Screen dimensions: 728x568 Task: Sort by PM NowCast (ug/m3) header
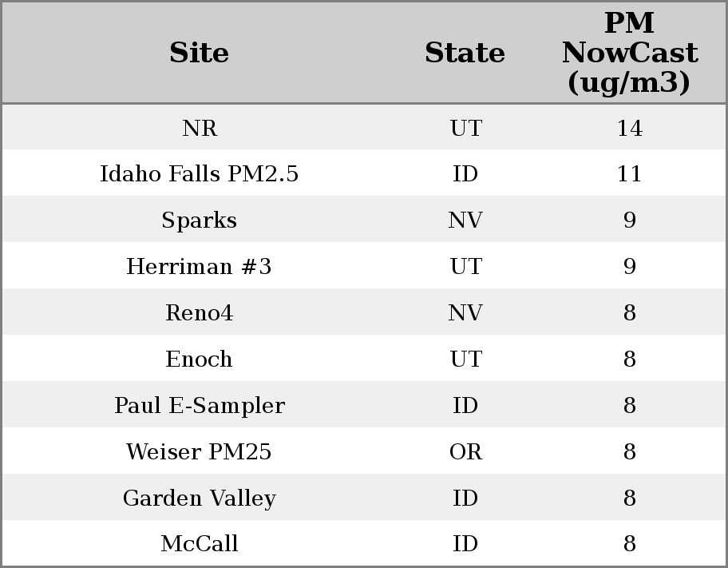(x=629, y=53)
